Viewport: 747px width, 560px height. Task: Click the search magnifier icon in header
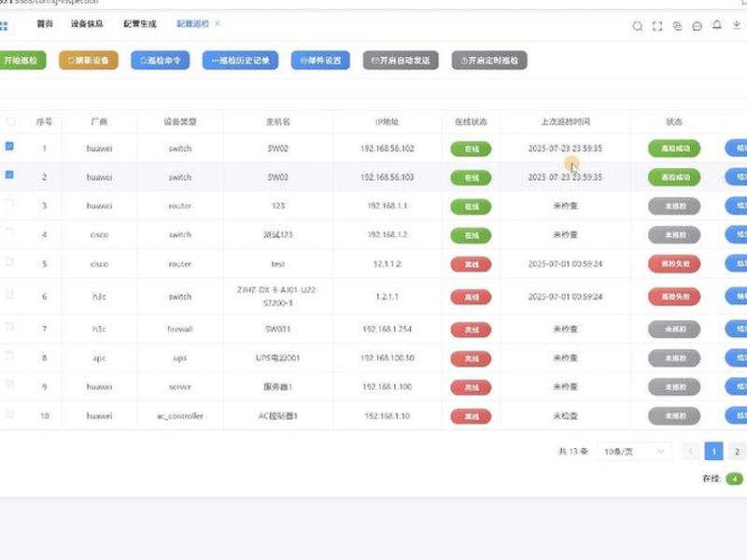(637, 26)
